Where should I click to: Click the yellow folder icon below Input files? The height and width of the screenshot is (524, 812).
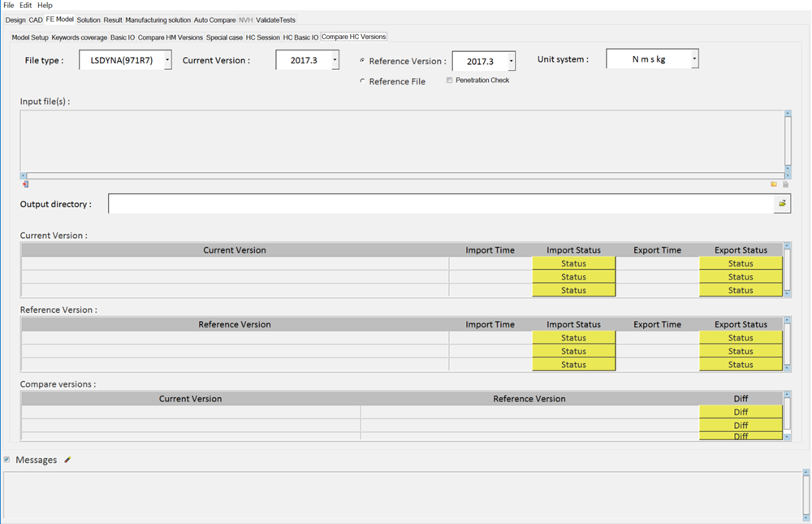[x=774, y=184]
